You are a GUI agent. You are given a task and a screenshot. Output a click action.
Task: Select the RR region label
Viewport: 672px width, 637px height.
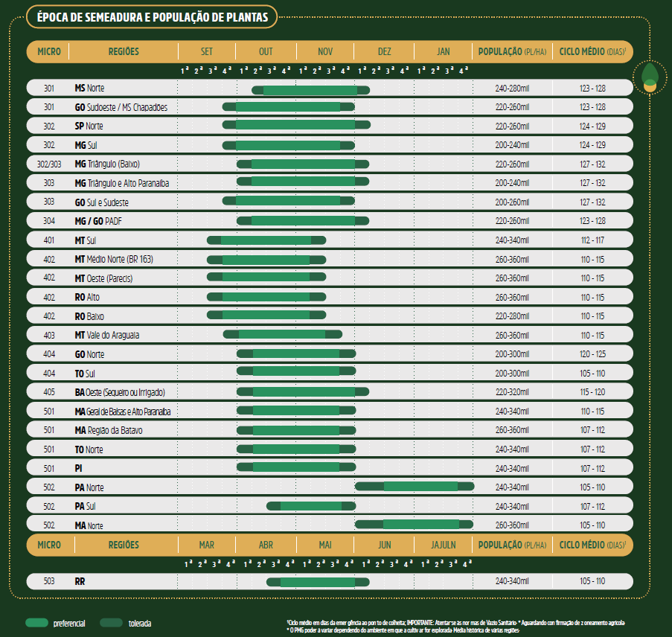(80, 581)
